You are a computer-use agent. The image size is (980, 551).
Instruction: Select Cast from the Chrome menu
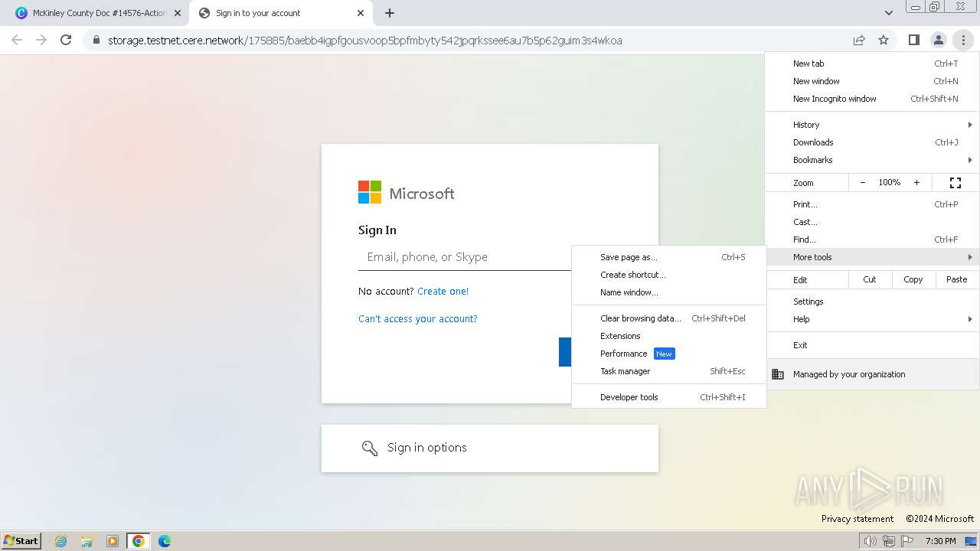[872, 222]
